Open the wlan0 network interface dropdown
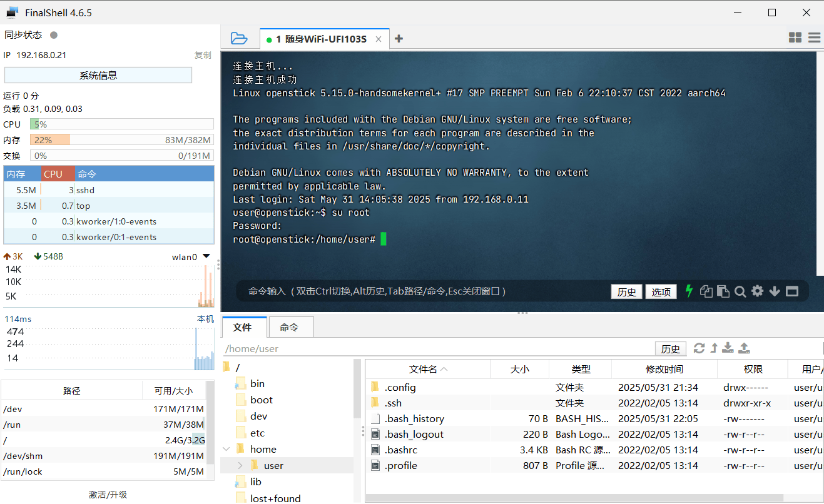The height and width of the screenshot is (504, 824). [x=206, y=256]
